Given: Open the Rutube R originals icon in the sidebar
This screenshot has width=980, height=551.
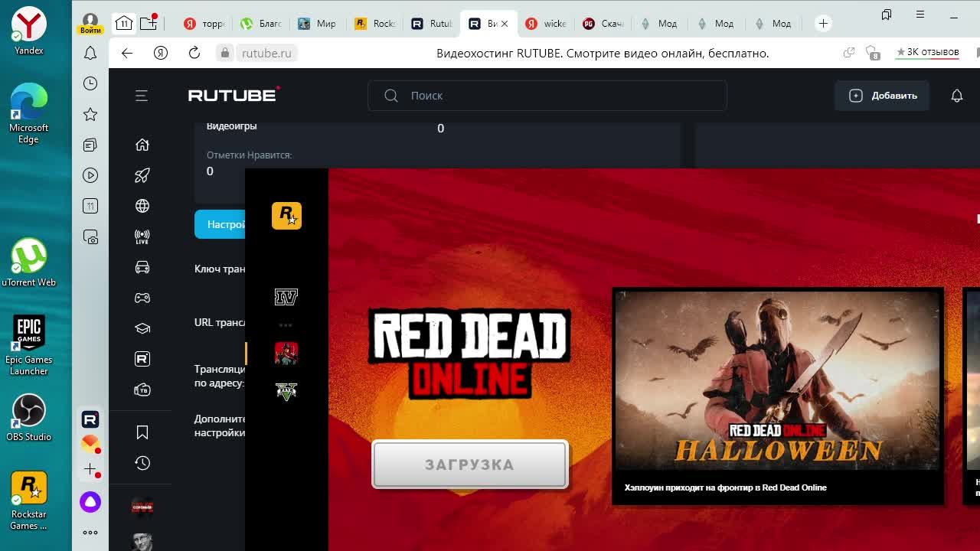Looking at the screenshot, I should (x=142, y=359).
